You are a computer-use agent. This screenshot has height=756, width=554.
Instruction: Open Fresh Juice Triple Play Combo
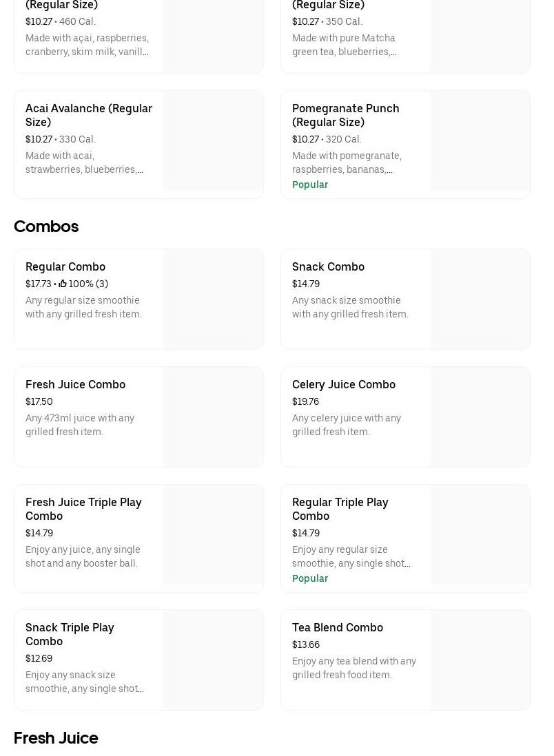pyautogui.click(x=83, y=509)
